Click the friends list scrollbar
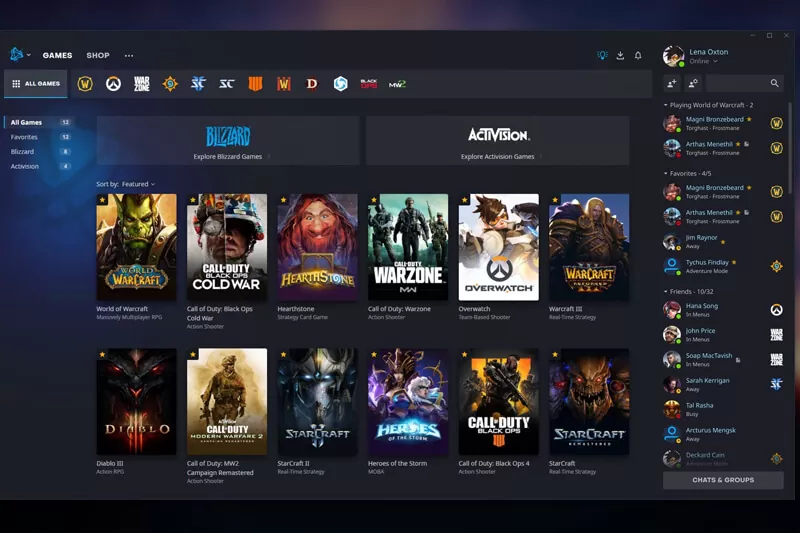The width and height of the screenshot is (800, 533). pyautogui.click(x=790, y=148)
